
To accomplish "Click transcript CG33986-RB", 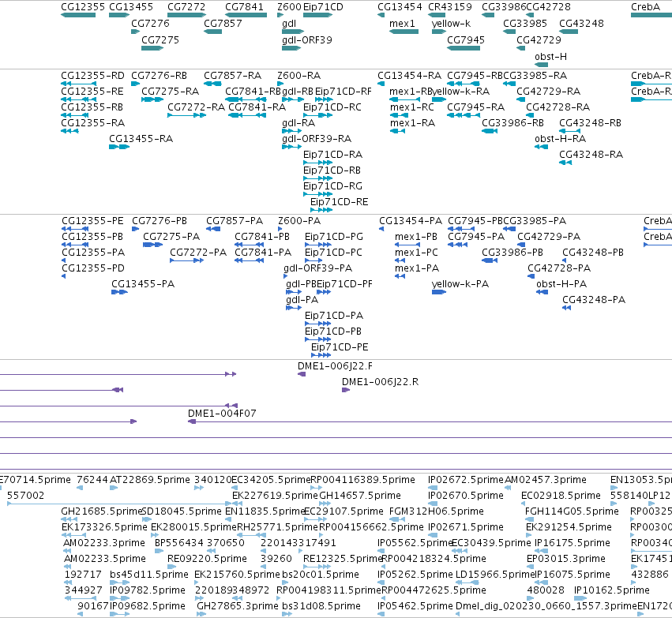I will pos(512,123).
